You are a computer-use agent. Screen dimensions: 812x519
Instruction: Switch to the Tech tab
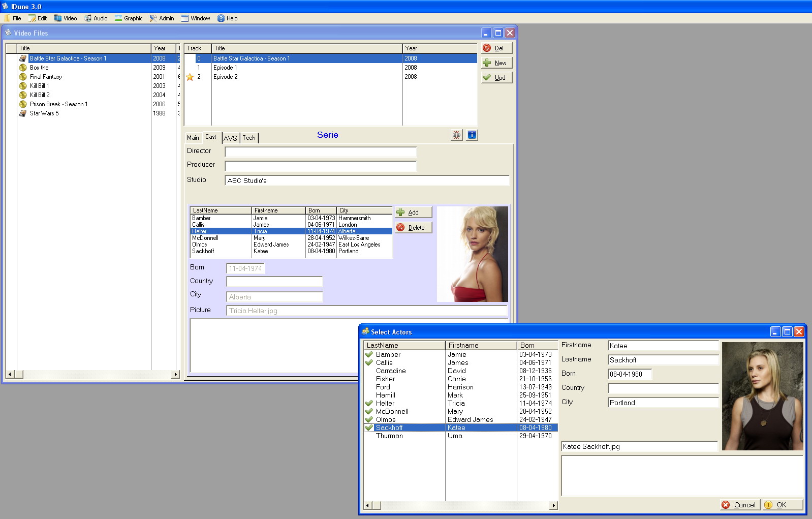pos(249,138)
